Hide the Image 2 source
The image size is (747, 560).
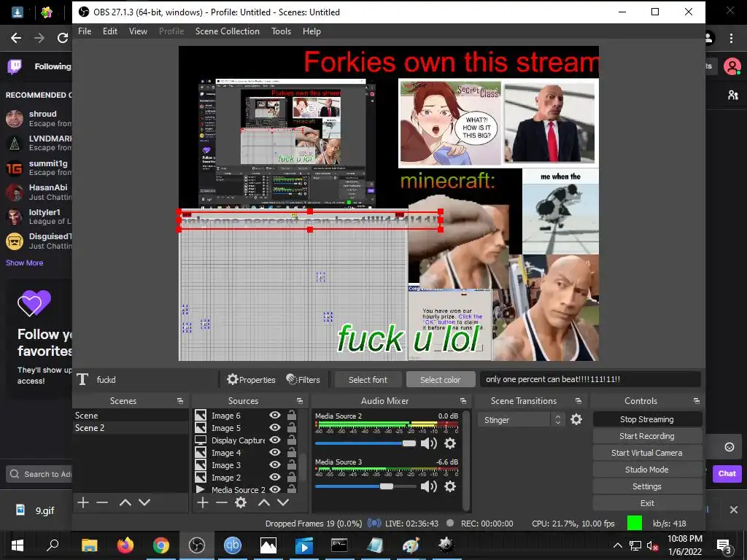click(x=275, y=477)
